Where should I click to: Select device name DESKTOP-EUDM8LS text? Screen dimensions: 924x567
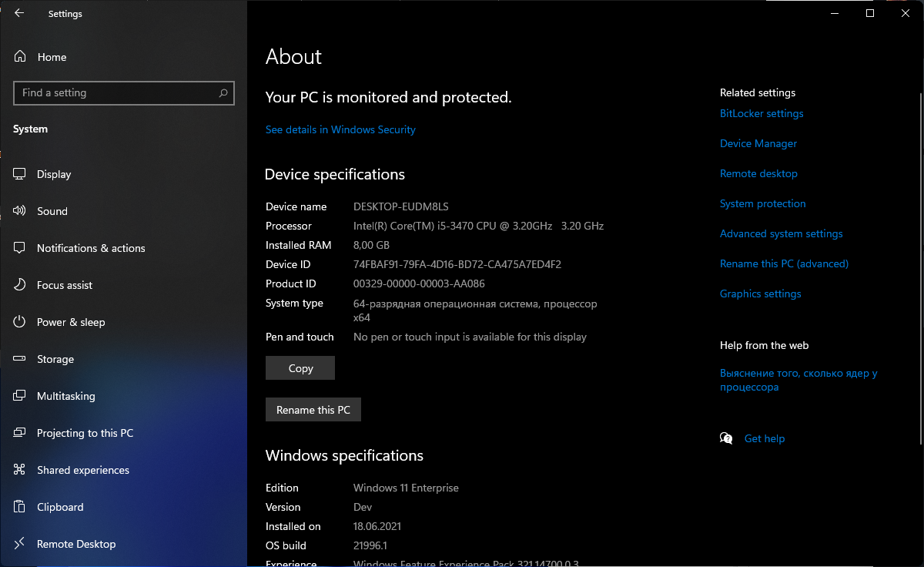click(x=400, y=206)
